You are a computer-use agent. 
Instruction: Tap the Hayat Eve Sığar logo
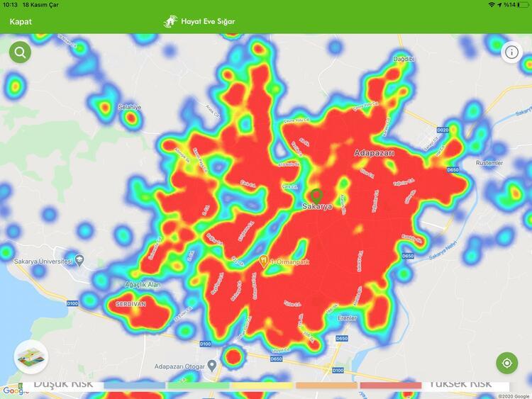[171, 21]
